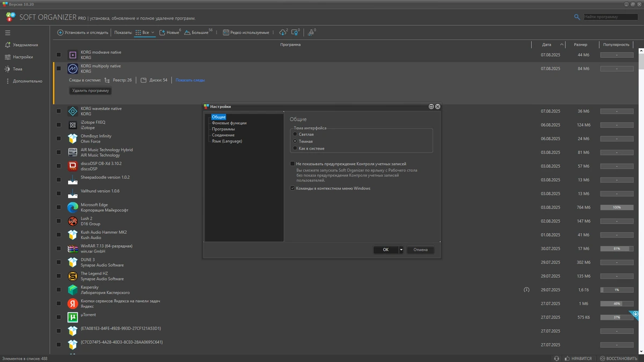644x362 pixels.
Task: Click Установить и отследить toolbar button
Action: (x=83, y=33)
